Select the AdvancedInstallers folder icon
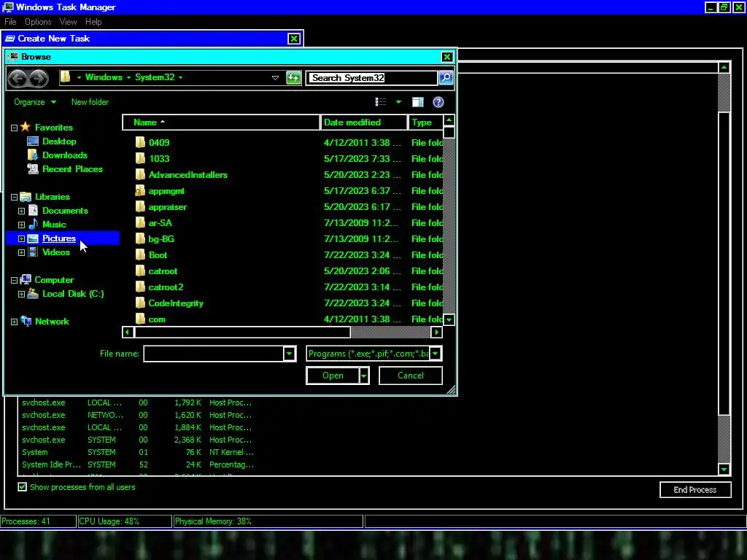This screenshot has width=747, height=560. click(x=140, y=175)
